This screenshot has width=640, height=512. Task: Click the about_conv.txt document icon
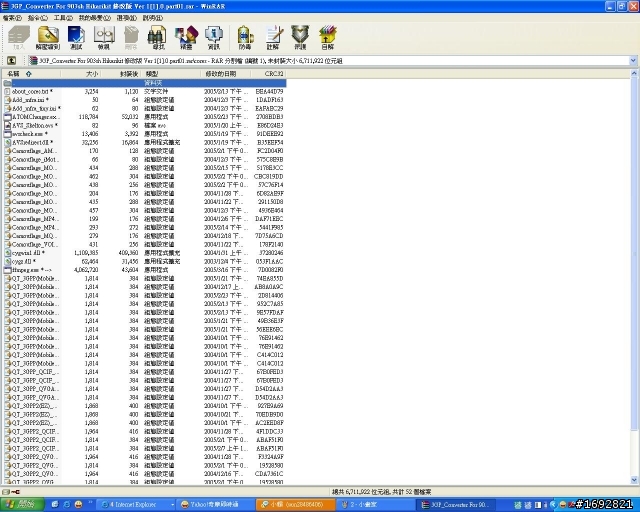[x=7, y=91]
